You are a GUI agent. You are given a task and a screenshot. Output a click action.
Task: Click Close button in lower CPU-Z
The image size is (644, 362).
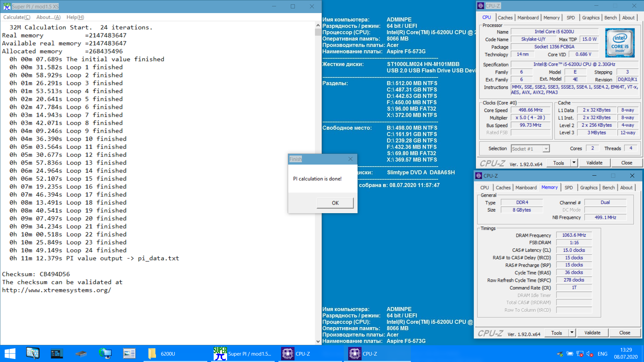625,333
